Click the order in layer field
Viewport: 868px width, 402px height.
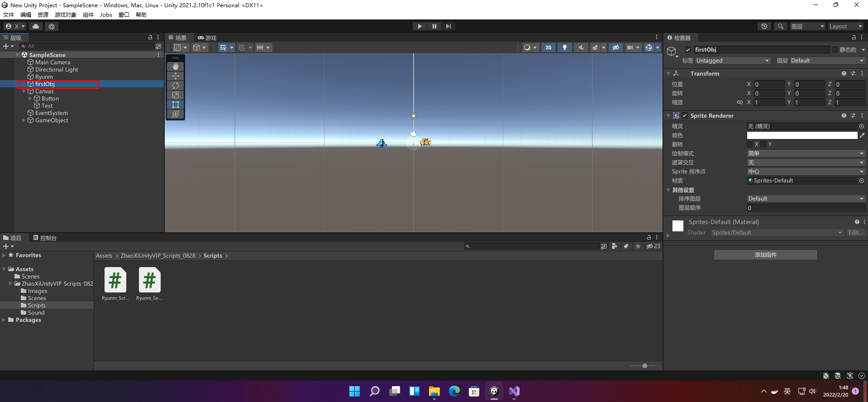[806, 208]
